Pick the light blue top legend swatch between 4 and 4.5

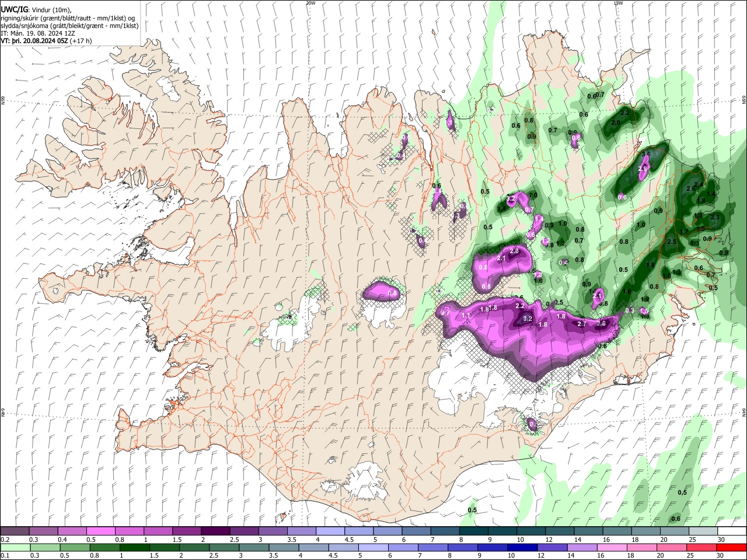(330, 531)
